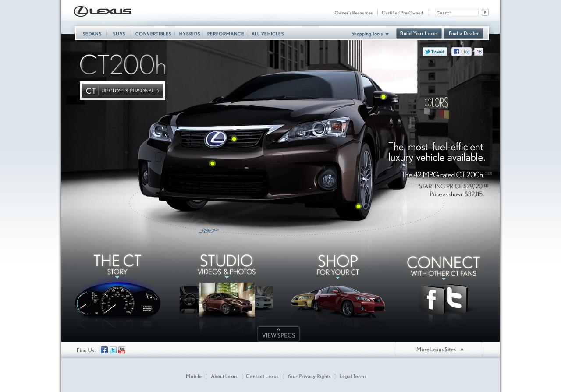
Task: Open Your Privacy Rights footer link
Action: click(309, 376)
